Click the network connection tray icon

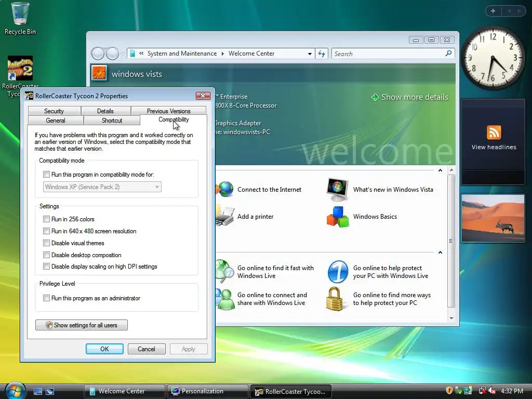482,391
